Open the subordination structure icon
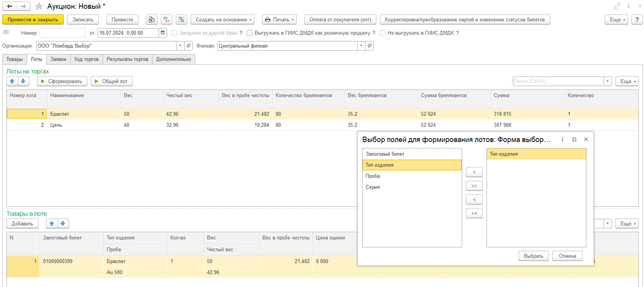Viewport: 644px width, 287px height. tap(181, 19)
